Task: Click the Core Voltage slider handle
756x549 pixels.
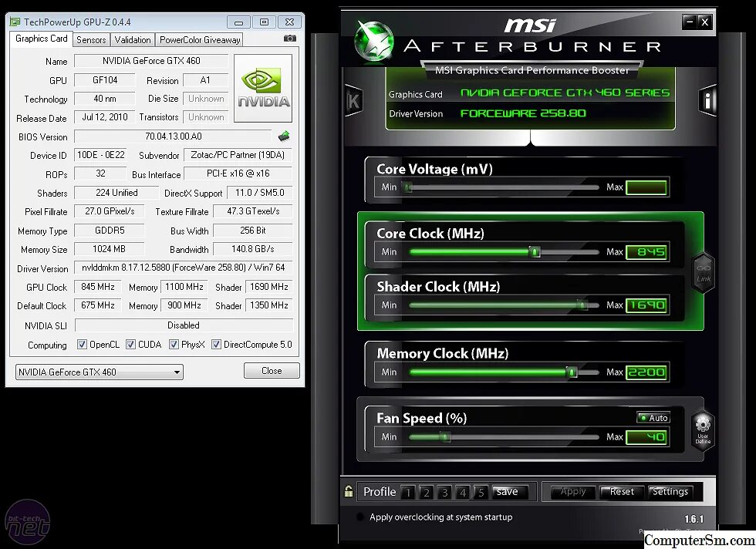Action: (x=408, y=187)
